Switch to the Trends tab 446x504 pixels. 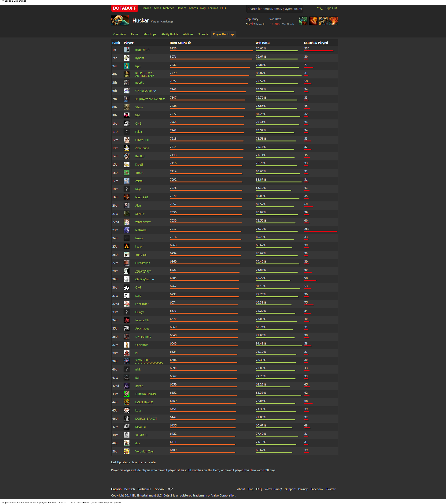[x=203, y=34]
